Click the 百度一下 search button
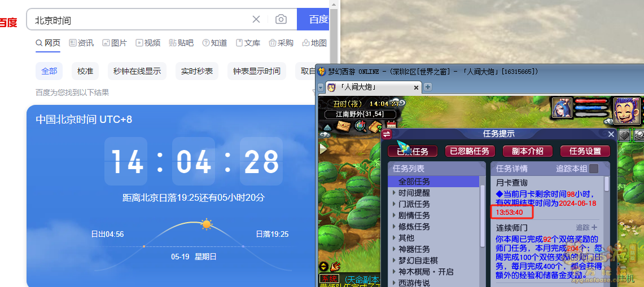This screenshot has width=644, height=287. pos(313,19)
